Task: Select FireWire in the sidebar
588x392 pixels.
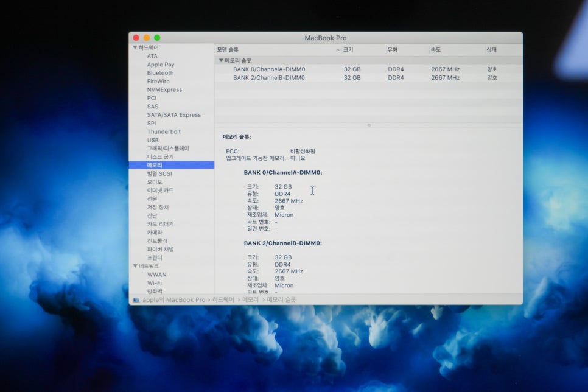Action: click(158, 82)
